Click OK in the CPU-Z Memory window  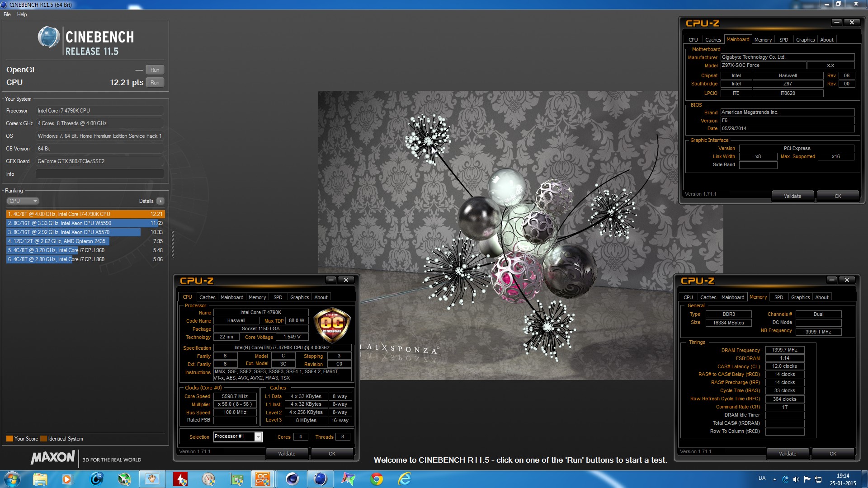click(833, 454)
